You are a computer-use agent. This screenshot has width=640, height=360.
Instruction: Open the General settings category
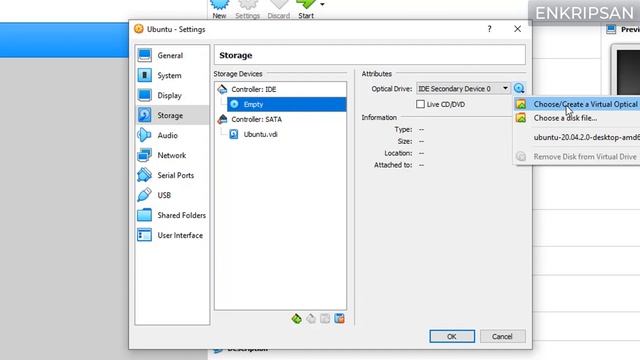point(172,55)
